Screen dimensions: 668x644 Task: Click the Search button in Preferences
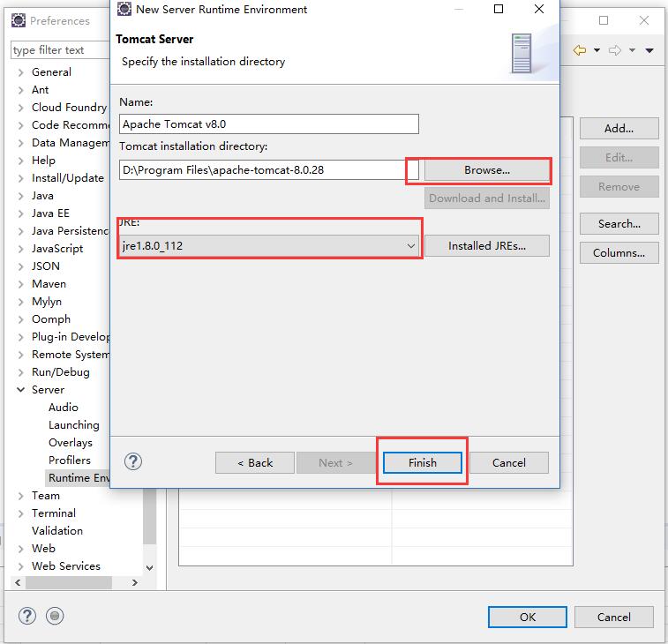[619, 223]
